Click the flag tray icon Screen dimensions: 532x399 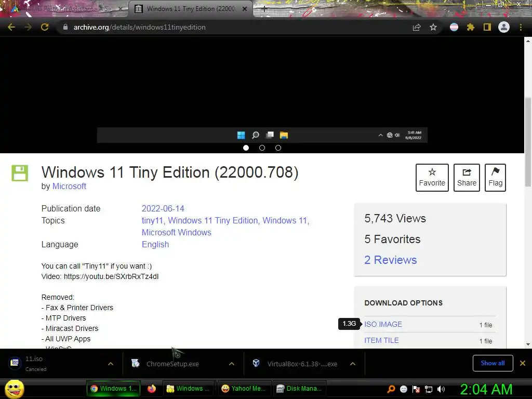tap(416, 389)
